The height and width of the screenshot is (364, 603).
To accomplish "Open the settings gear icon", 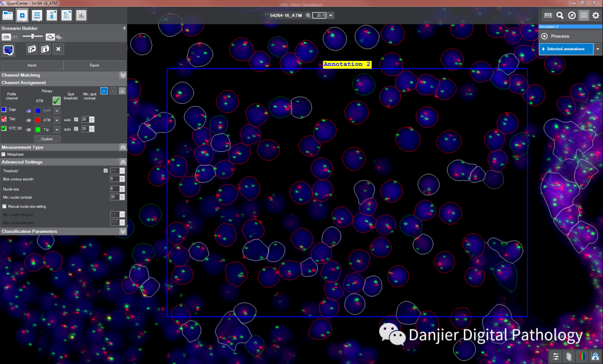I will pos(596,16).
